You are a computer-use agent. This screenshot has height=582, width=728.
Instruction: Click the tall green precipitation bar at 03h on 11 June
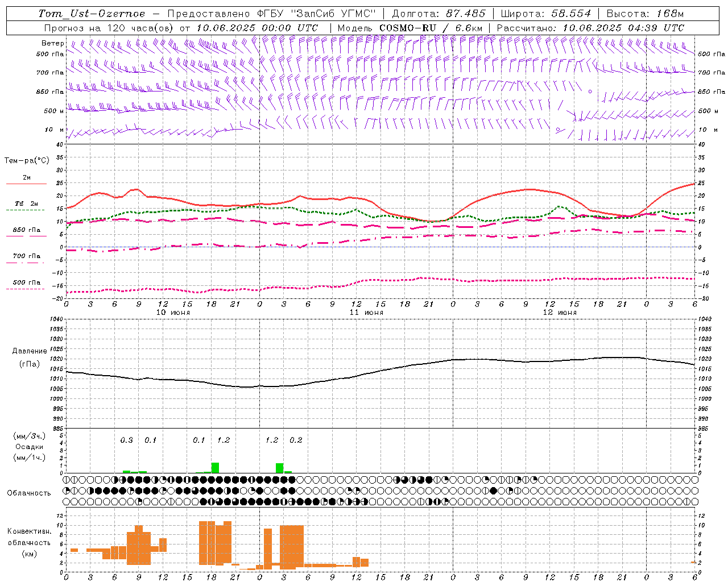point(279,468)
